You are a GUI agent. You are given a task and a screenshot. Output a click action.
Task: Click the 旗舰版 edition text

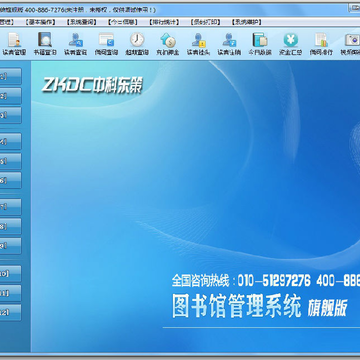(x=327, y=307)
